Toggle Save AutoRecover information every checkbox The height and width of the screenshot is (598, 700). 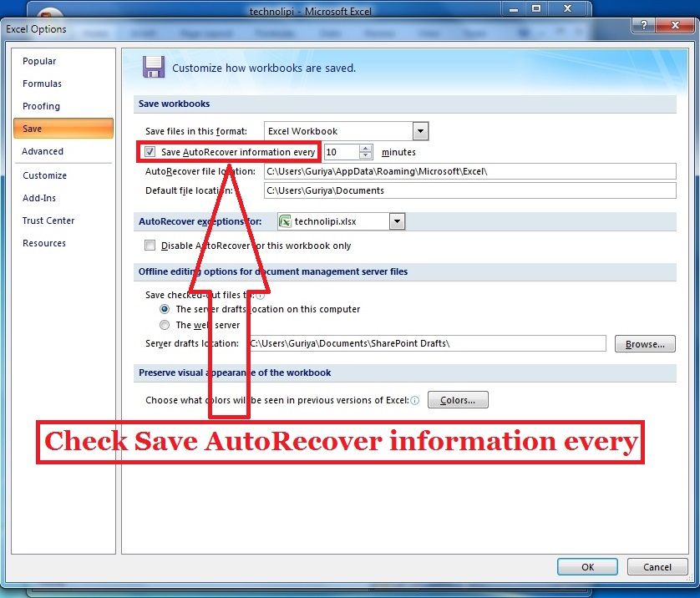click(x=150, y=152)
